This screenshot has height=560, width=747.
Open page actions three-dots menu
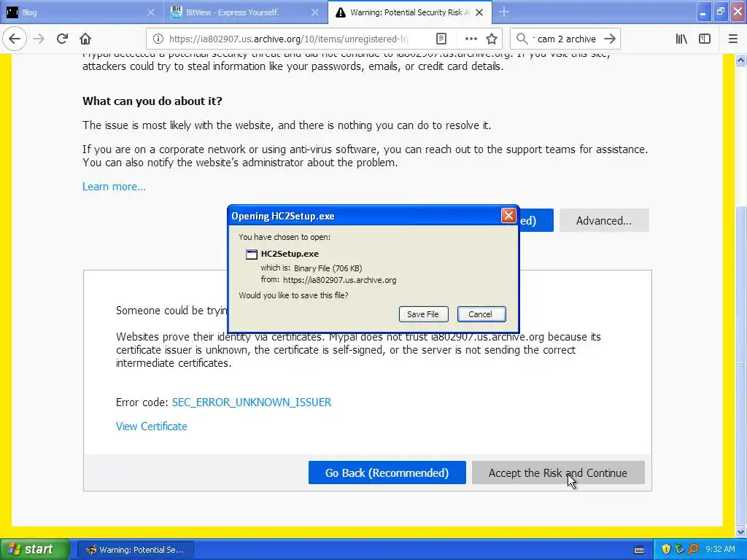pos(471,39)
